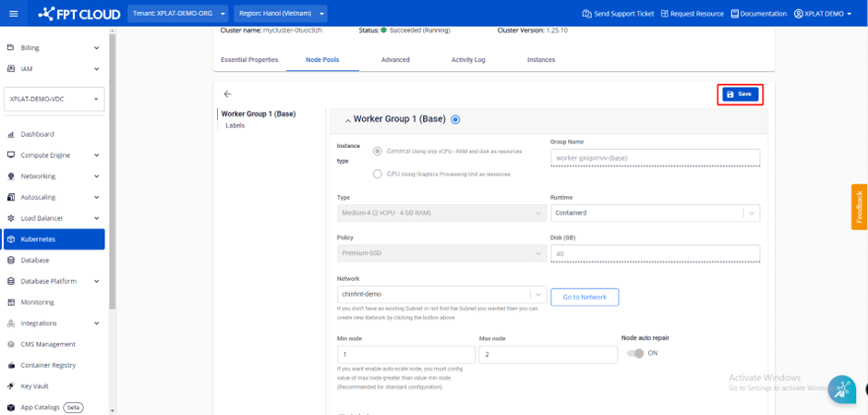The height and width of the screenshot is (415, 868).
Task: Switch to the Essential Properties tab
Action: (x=249, y=60)
